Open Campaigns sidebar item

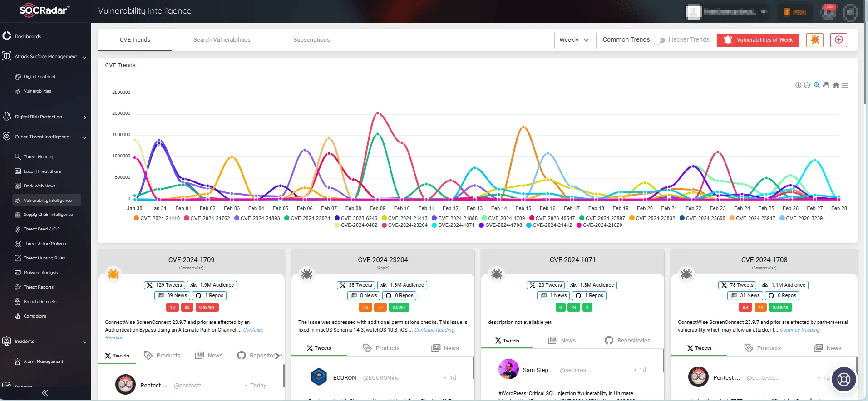tap(35, 316)
